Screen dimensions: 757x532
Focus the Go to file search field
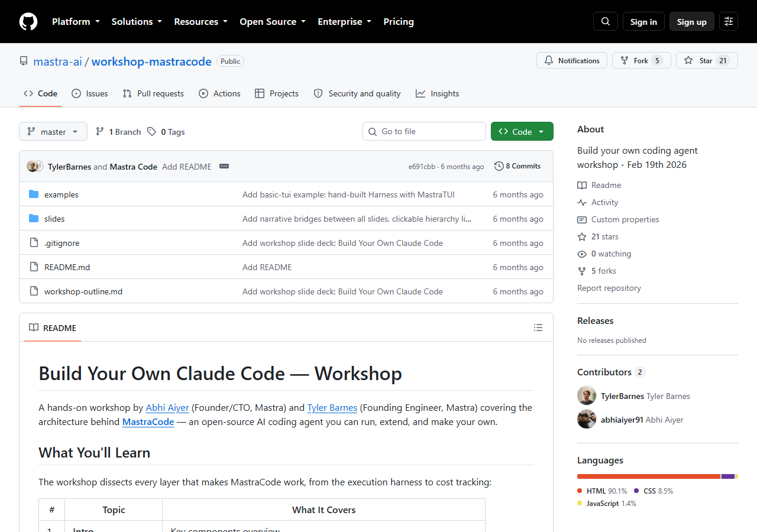coord(424,131)
